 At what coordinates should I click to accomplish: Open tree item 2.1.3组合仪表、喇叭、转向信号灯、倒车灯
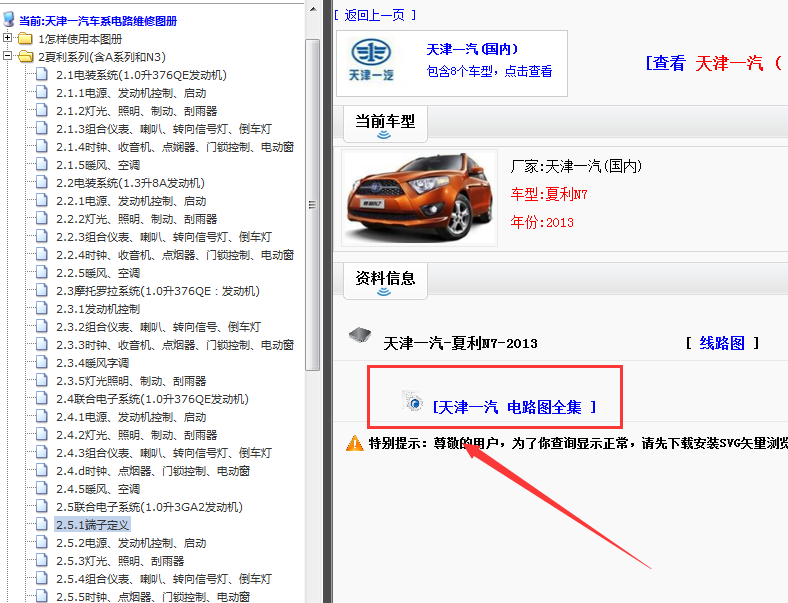(x=164, y=129)
